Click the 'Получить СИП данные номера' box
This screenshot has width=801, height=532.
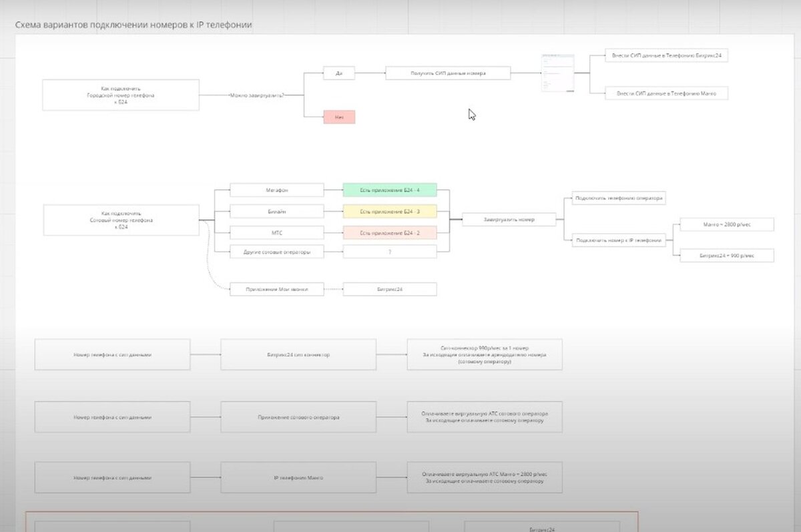pos(448,73)
